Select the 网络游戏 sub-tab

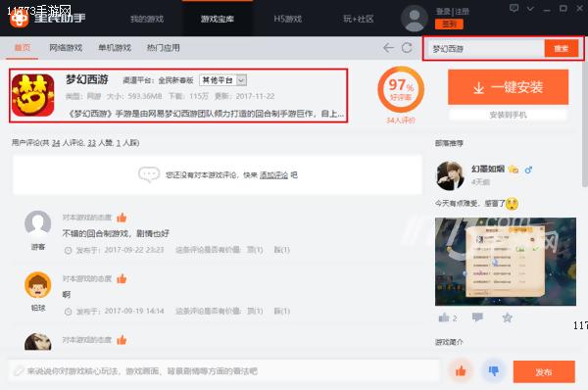66,48
